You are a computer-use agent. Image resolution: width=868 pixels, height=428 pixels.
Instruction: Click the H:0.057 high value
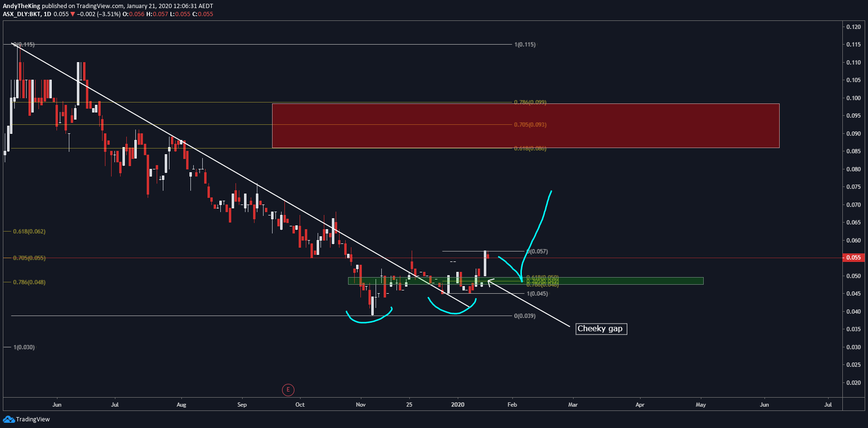[x=157, y=14]
